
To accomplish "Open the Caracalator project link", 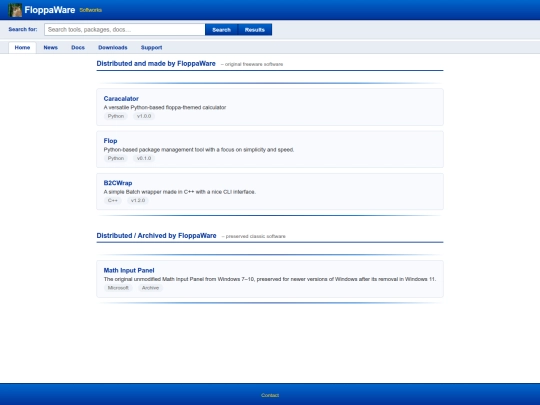I will click(x=121, y=98).
